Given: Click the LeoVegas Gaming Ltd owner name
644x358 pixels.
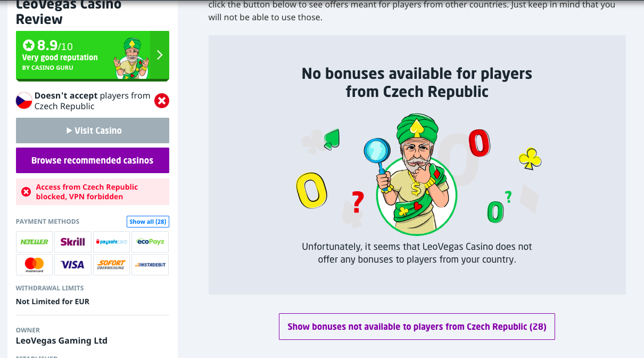Looking at the screenshot, I should tap(62, 340).
